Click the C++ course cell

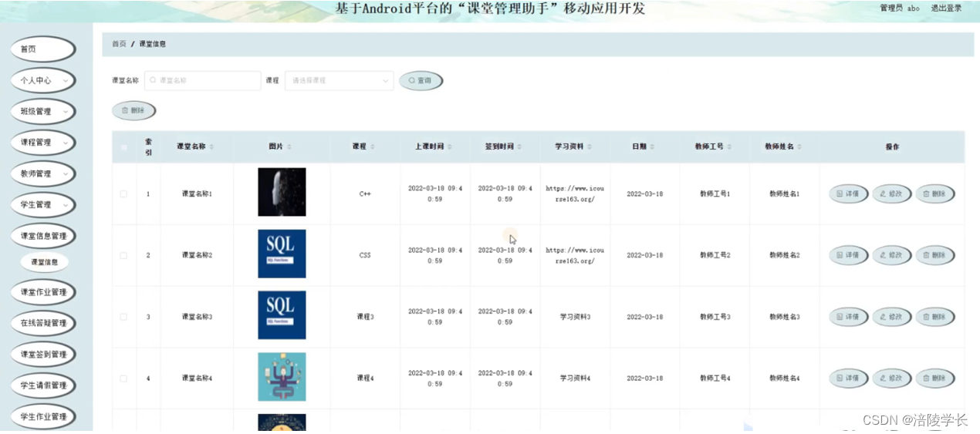365,194
